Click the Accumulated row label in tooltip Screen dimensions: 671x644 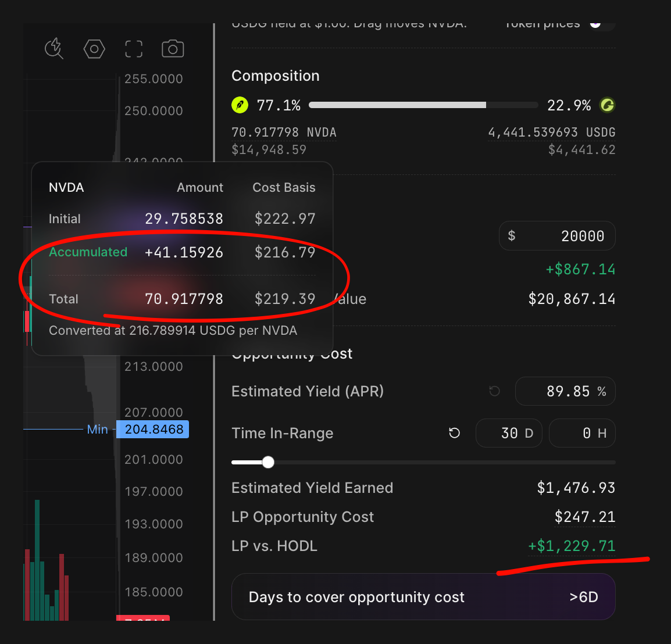click(x=88, y=252)
